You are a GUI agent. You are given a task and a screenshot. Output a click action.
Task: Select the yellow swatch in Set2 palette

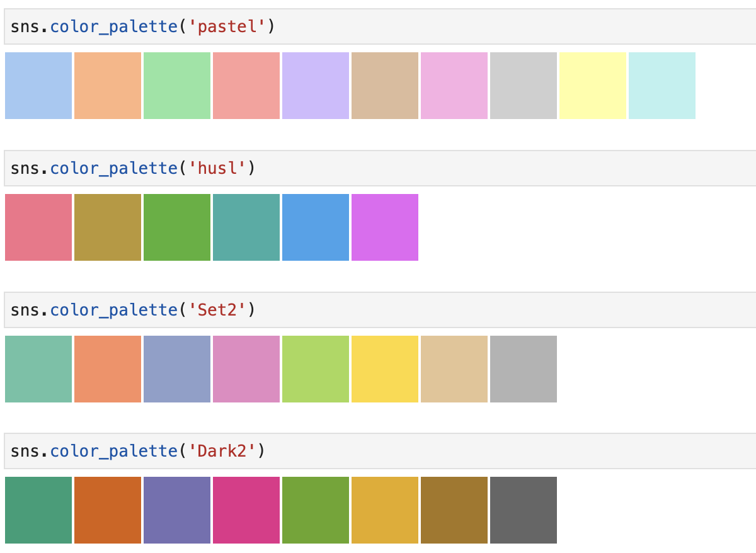pyautogui.click(x=385, y=369)
